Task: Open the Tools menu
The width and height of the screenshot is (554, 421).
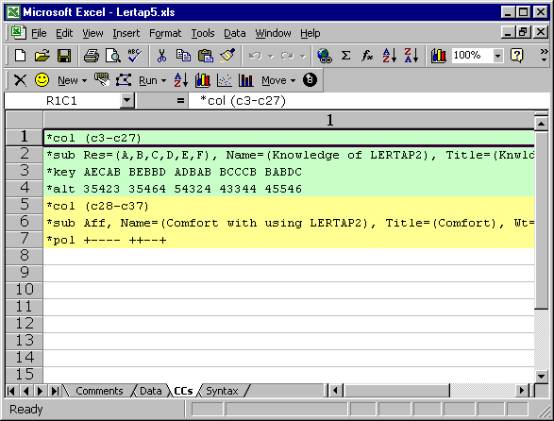Action: [x=203, y=33]
